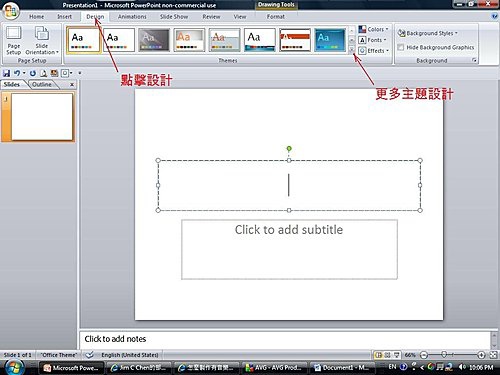This screenshot has height=375, width=500.
Task: Click the zoom in plus button
Action: point(481,355)
